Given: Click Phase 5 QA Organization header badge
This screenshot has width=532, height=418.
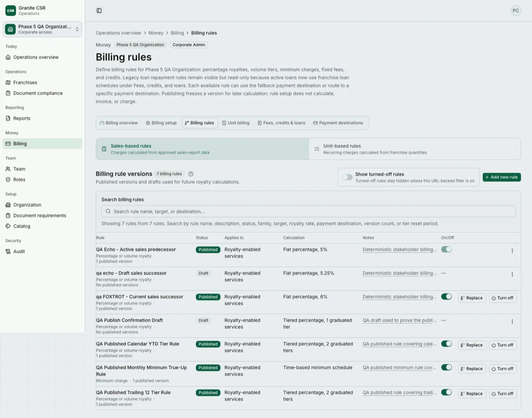Looking at the screenshot, I should pos(141,45).
